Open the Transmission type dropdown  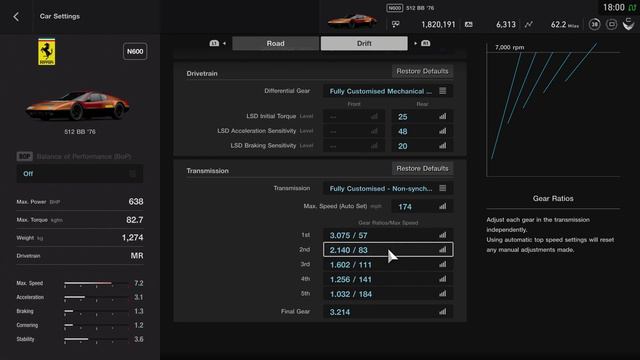point(388,189)
